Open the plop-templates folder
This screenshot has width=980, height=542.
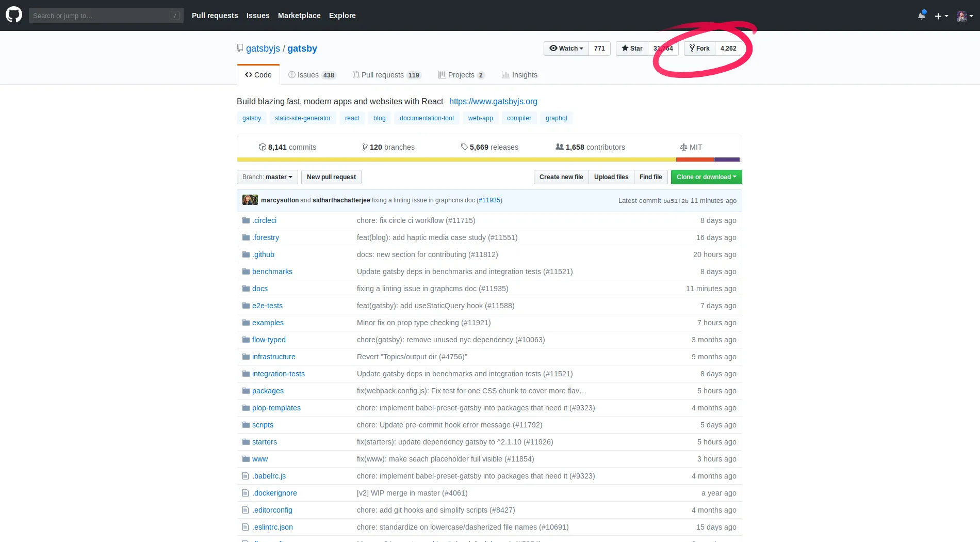(276, 408)
